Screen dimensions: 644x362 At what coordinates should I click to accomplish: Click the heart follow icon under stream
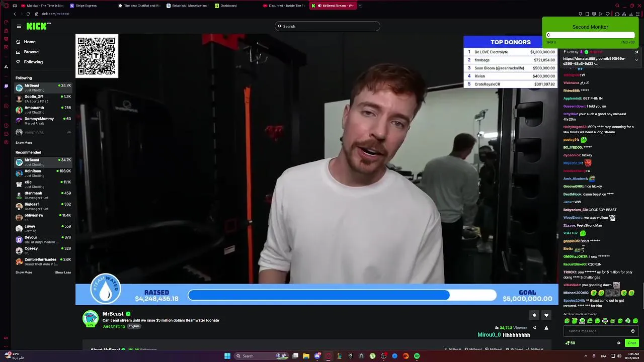pos(546,315)
